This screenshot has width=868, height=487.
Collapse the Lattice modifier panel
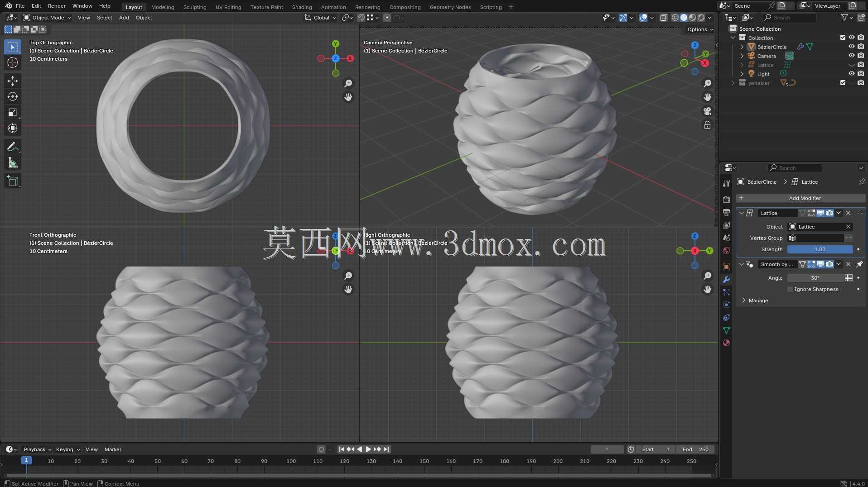point(742,213)
